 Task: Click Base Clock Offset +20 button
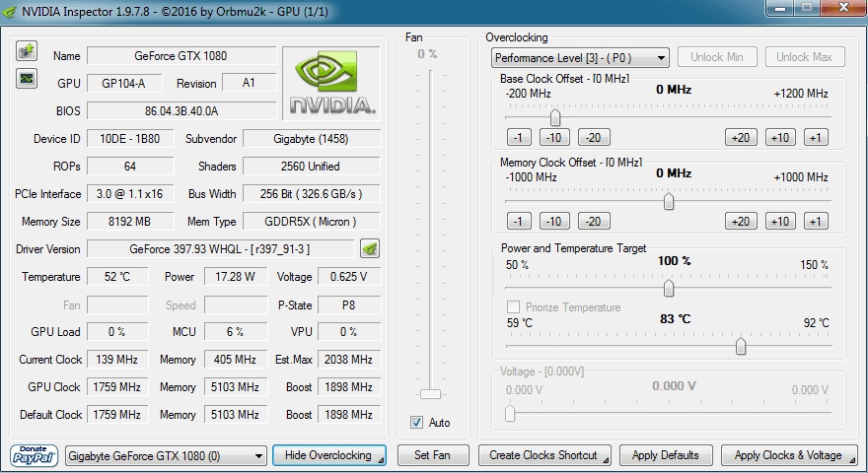(741, 138)
